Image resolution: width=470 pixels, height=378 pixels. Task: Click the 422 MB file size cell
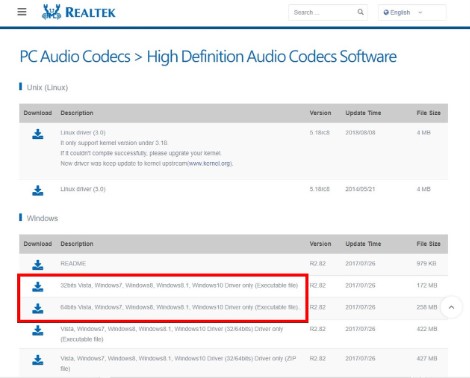click(x=427, y=329)
